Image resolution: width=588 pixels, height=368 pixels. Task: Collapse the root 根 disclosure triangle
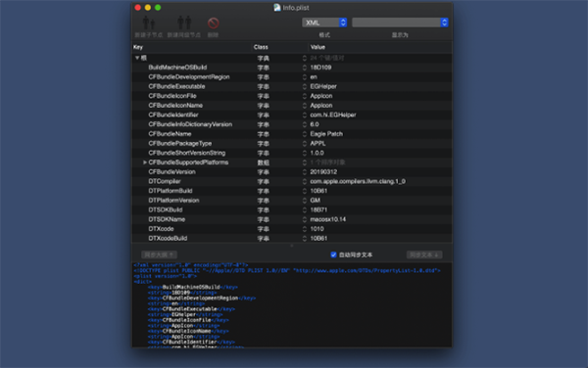click(x=137, y=58)
